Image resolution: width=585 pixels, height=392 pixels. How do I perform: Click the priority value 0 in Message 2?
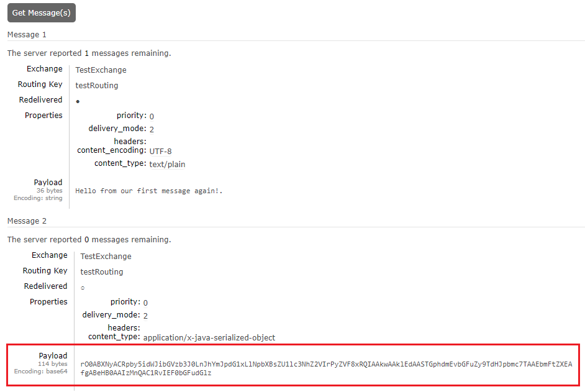[x=145, y=303]
